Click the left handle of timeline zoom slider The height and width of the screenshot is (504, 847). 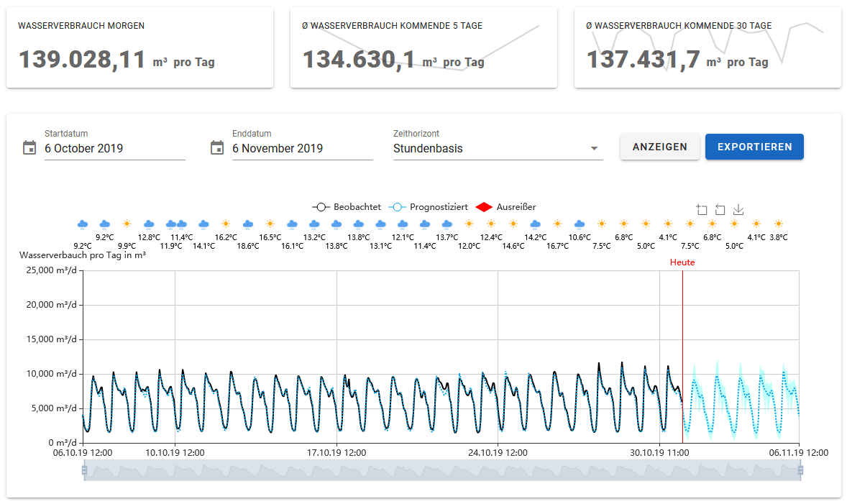pyautogui.click(x=84, y=470)
